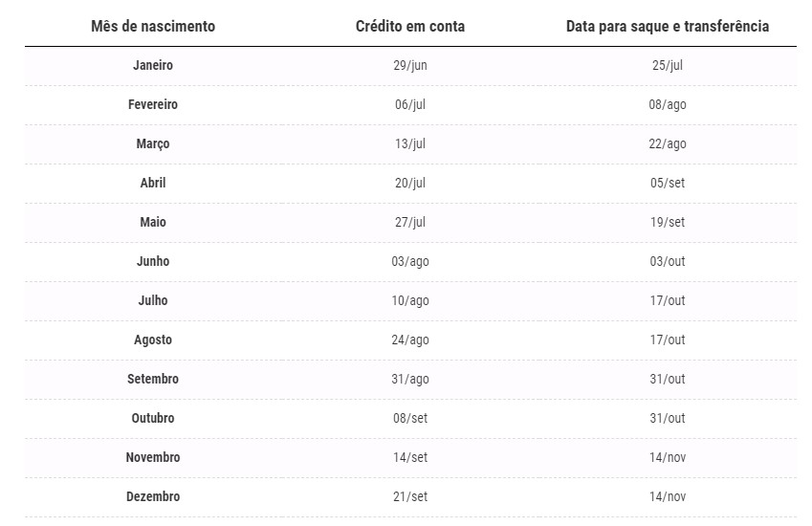Click the 29/jun credit date
Image resolution: width=812 pixels, height=526 pixels.
pyautogui.click(x=410, y=66)
